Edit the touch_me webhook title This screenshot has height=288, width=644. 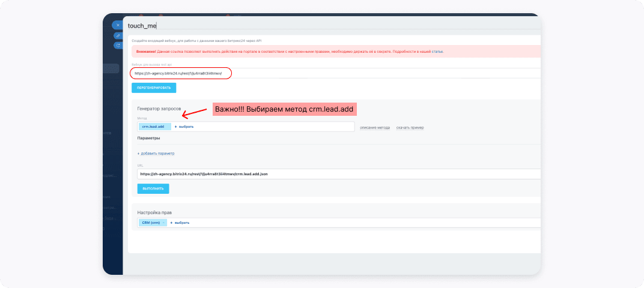(x=142, y=25)
